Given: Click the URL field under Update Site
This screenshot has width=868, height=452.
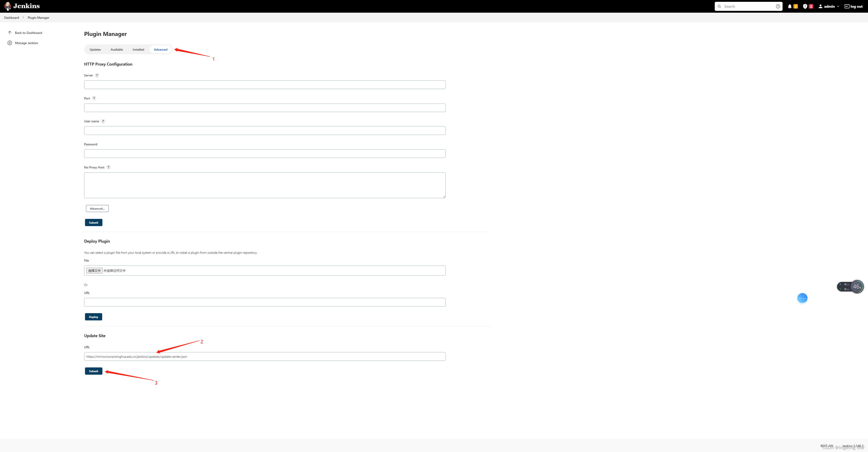Looking at the screenshot, I should [x=265, y=356].
